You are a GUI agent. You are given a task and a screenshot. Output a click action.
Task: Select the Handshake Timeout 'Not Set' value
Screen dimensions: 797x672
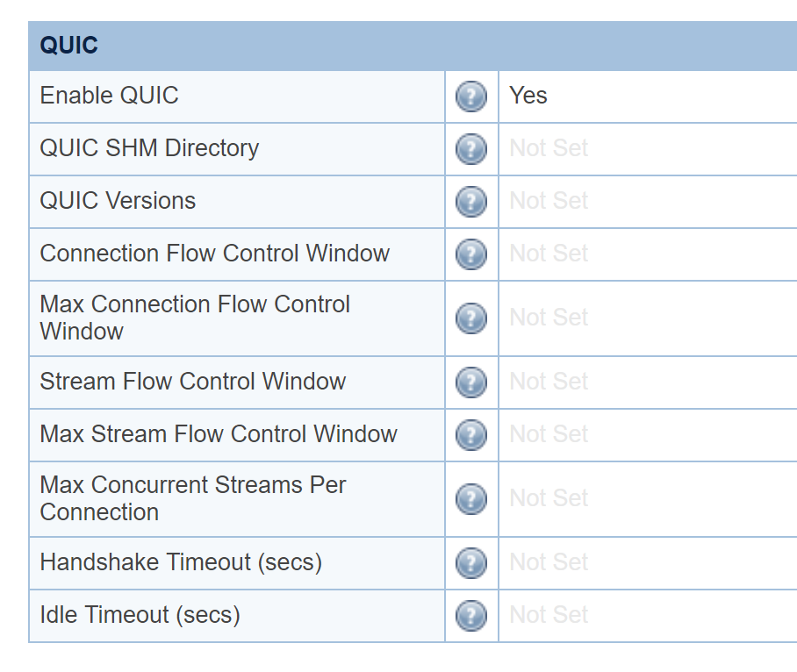tap(549, 562)
